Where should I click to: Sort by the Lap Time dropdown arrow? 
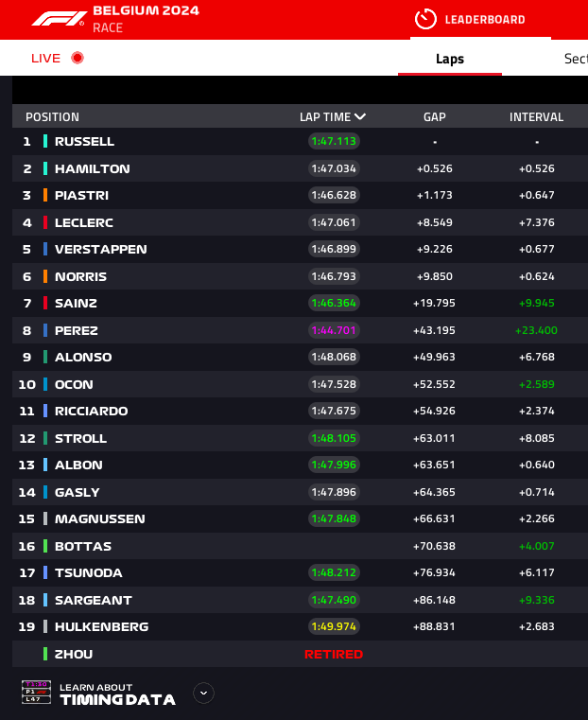click(360, 116)
